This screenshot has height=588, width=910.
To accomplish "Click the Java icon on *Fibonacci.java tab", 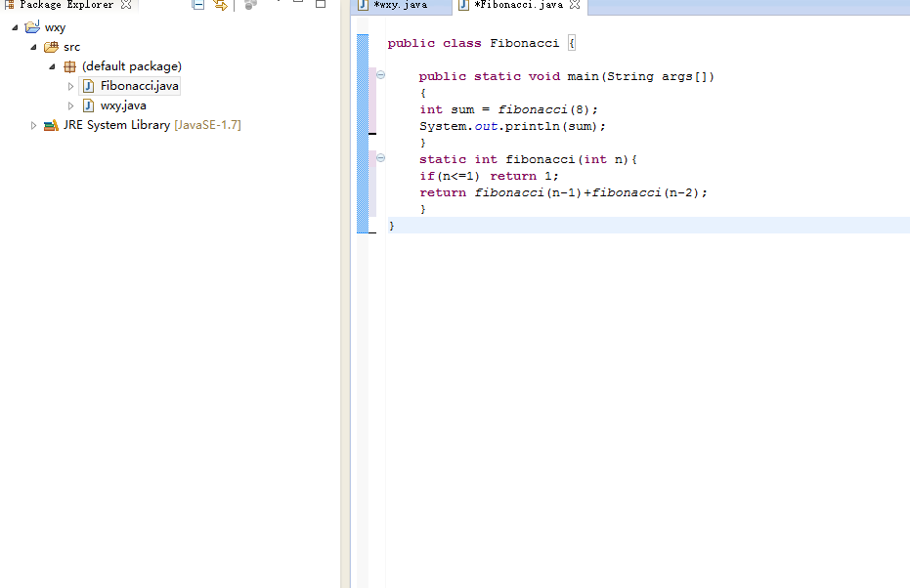I will [463, 5].
